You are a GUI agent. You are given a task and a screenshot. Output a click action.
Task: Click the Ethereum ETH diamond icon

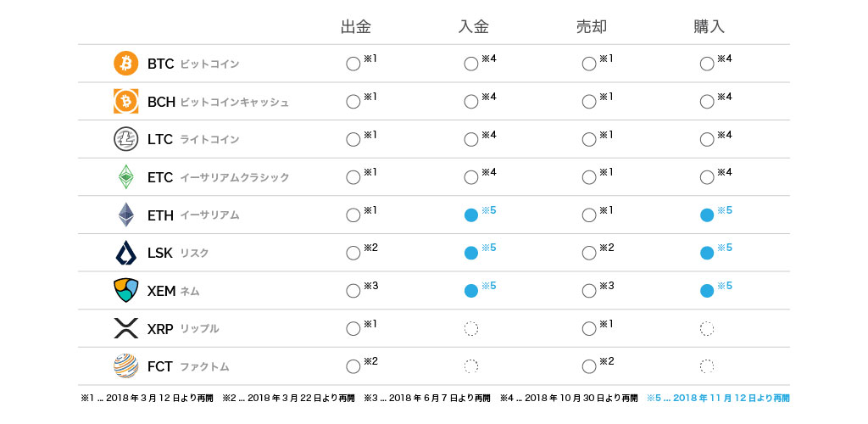125,215
